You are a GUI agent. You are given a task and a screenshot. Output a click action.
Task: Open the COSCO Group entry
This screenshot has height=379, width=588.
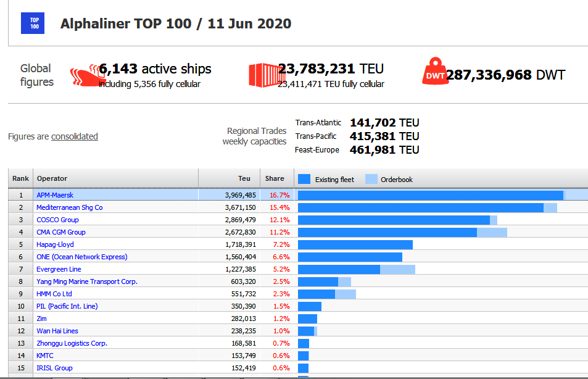(57, 220)
